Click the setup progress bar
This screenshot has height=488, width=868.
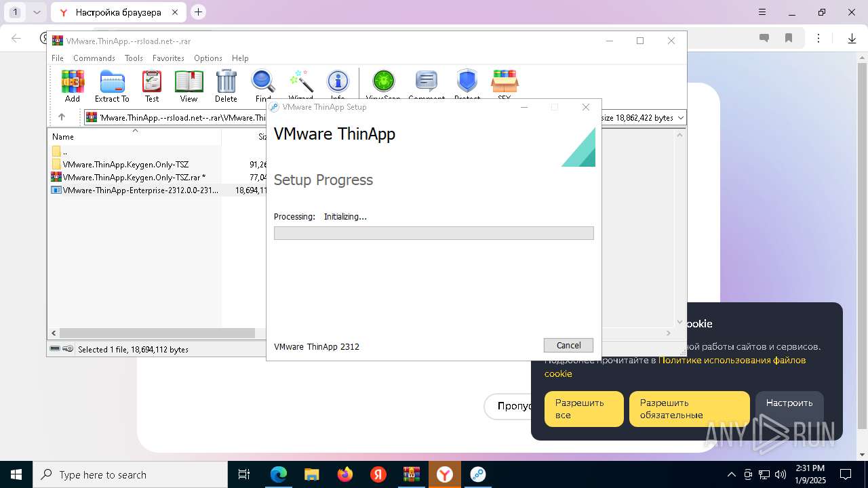[434, 233]
